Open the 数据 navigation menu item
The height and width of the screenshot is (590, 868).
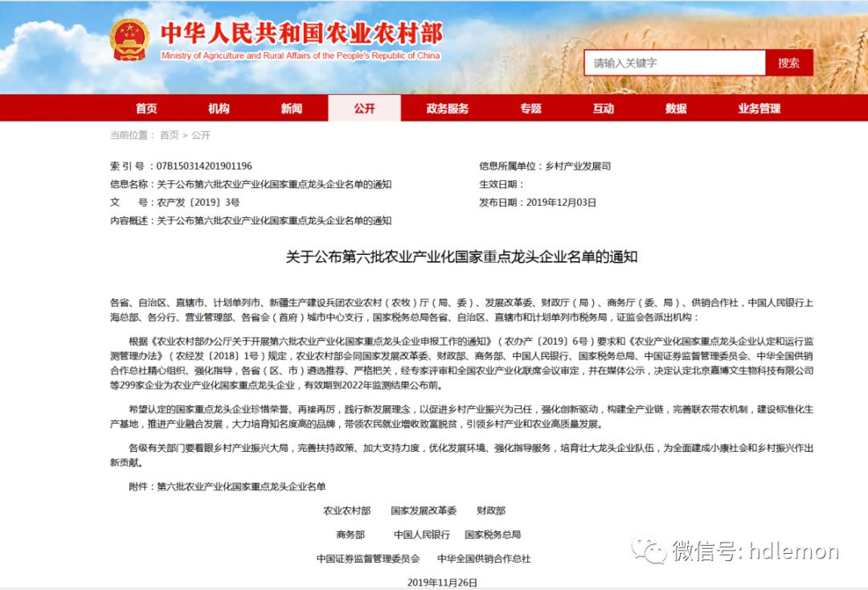(x=676, y=109)
